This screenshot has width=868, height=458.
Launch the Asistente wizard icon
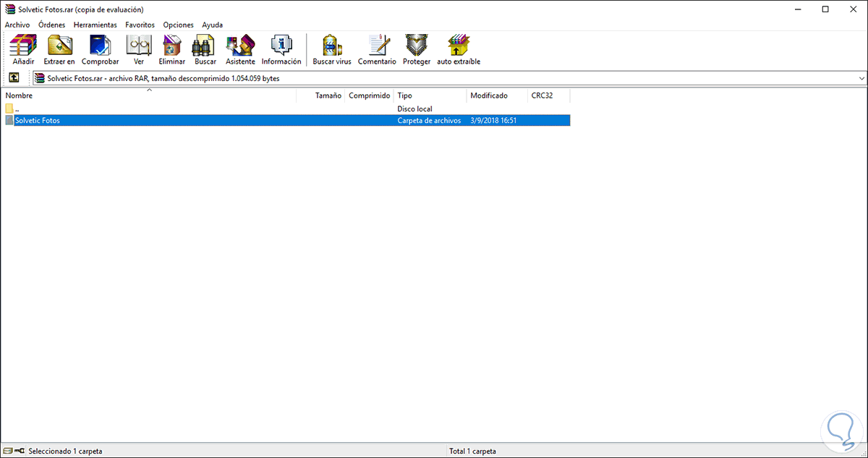240,45
